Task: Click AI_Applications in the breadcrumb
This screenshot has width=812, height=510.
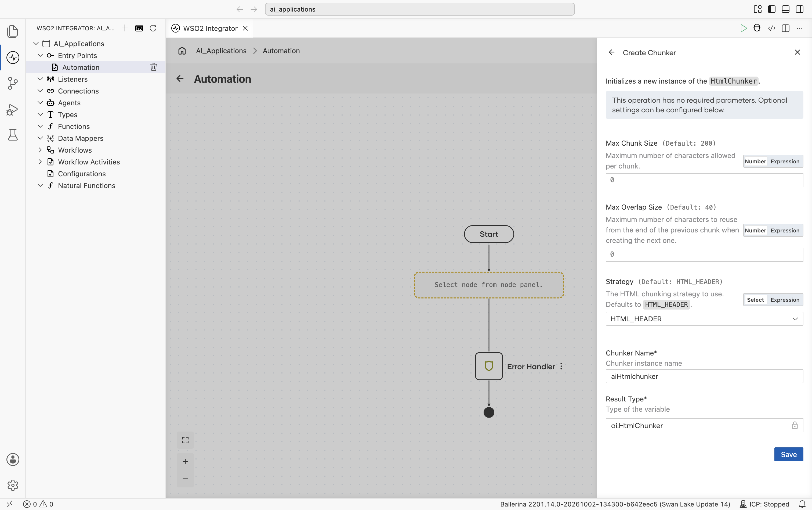Action: (221, 51)
